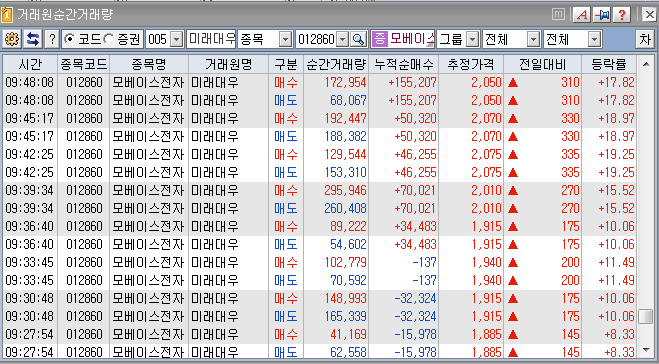Click 09:48:08 in the 172,954 row

click(x=29, y=82)
